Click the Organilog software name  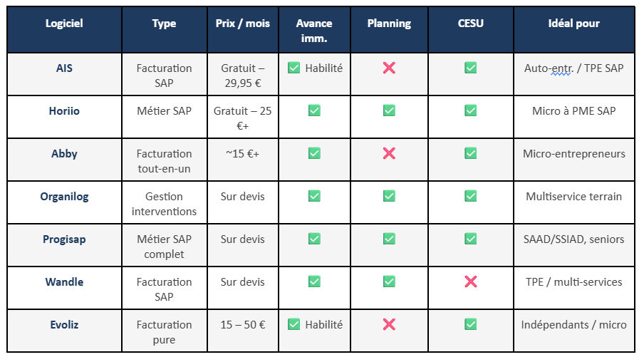tap(64, 197)
